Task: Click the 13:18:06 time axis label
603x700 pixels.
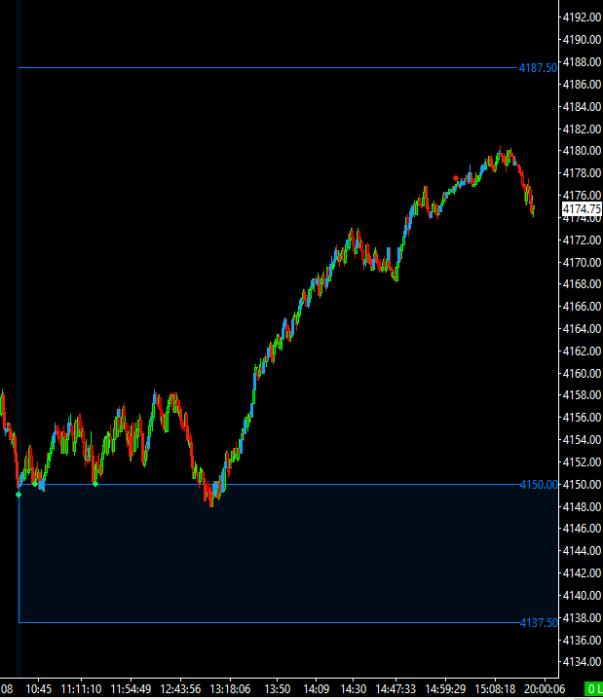Action: pos(230,689)
